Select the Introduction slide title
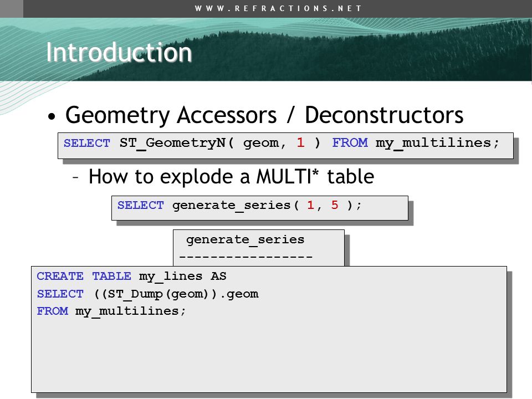Screen dimensions: 532x399 (x=119, y=52)
